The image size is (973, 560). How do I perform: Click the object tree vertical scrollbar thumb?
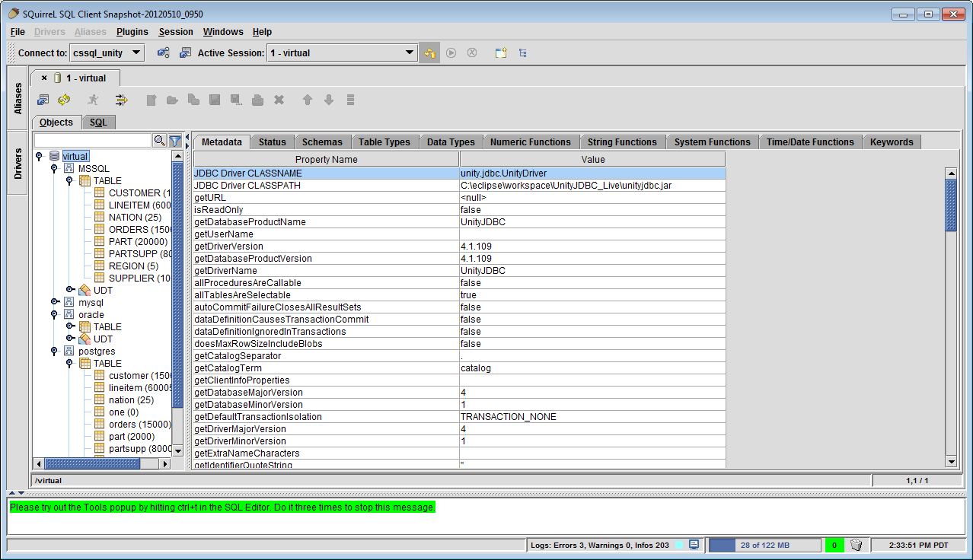(178, 284)
